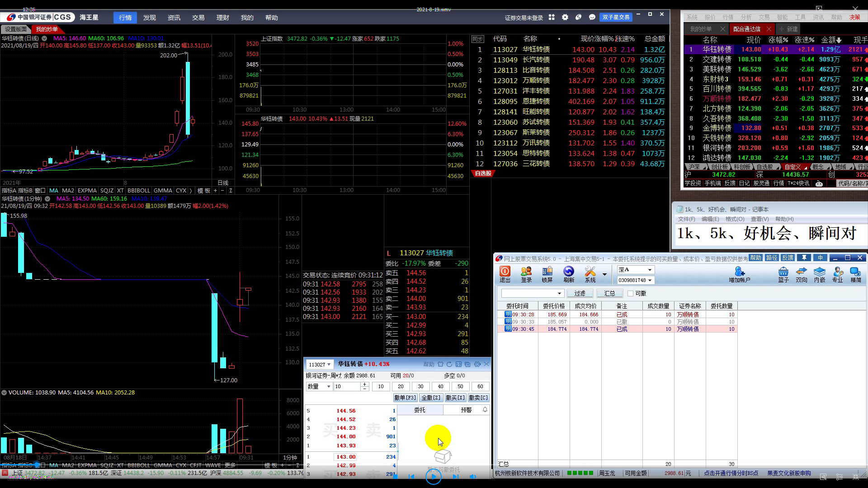This screenshot has width=868, height=488.
Task: Open the 113027 stock code dropdown
Action: (x=320, y=364)
